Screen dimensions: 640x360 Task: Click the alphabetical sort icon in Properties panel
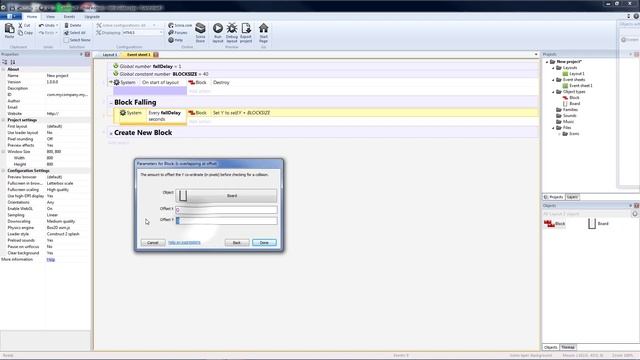point(13,62)
